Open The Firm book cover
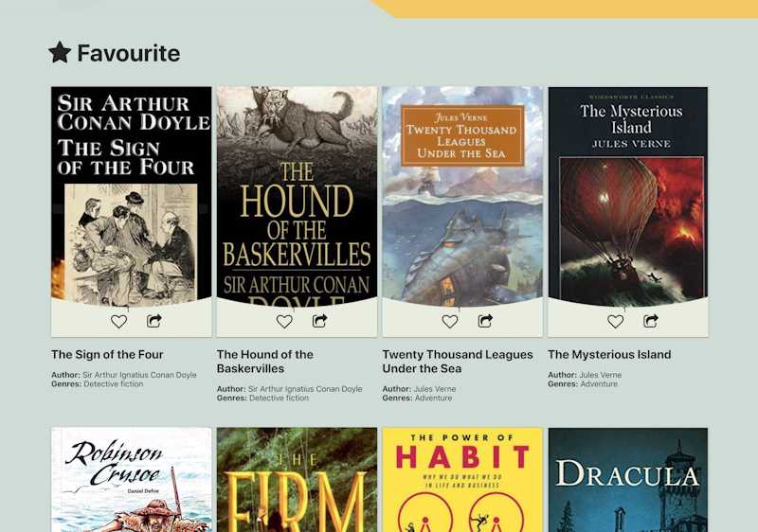The height and width of the screenshot is (532, 758). 297,479
